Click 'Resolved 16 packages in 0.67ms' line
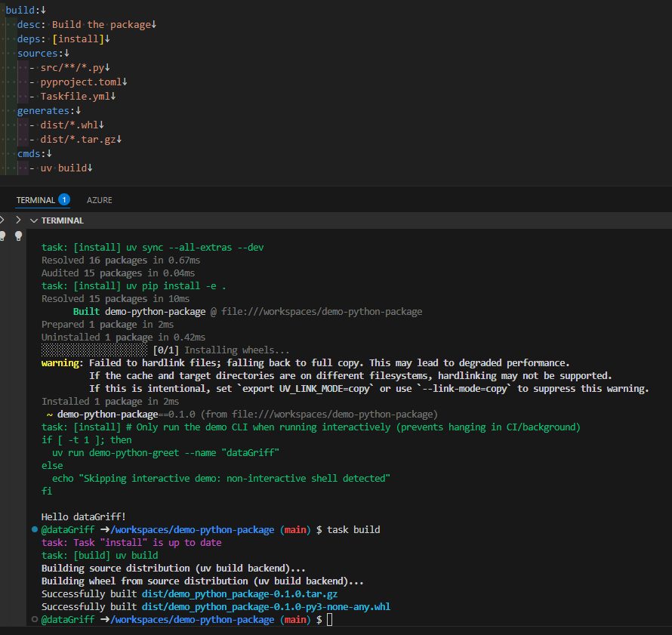The width and height of the screenshot is (672, 635). 121,260
